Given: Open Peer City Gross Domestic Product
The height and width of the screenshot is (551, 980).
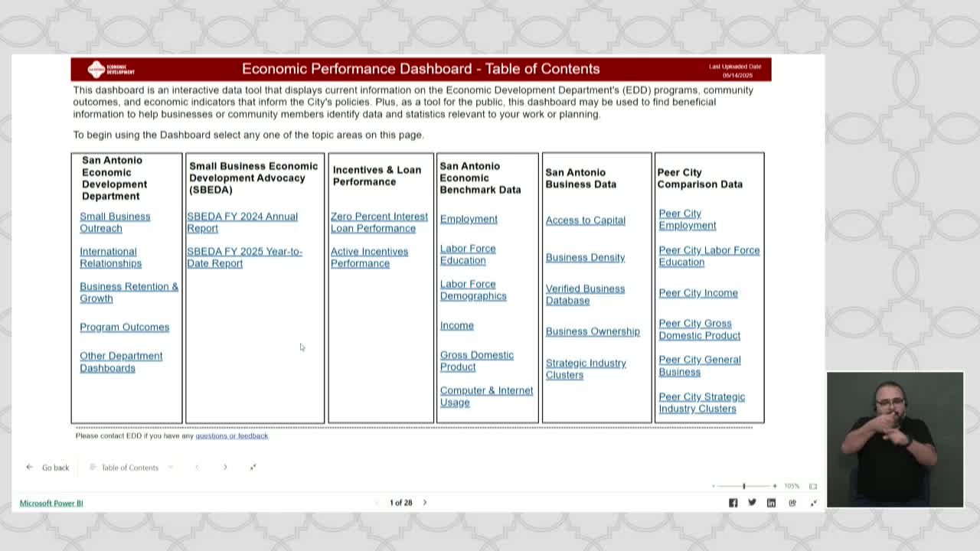Looking at the screenshot, I should pos(699,330).
